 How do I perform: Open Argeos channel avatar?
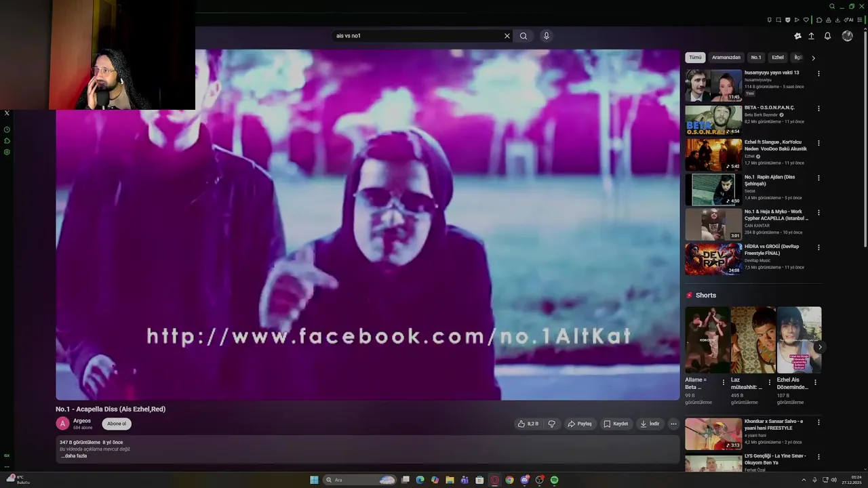pyautogui.click(x=62, y=424)
